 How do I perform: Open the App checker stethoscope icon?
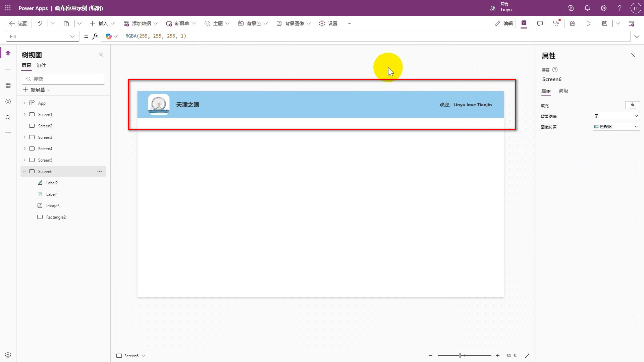556,23
